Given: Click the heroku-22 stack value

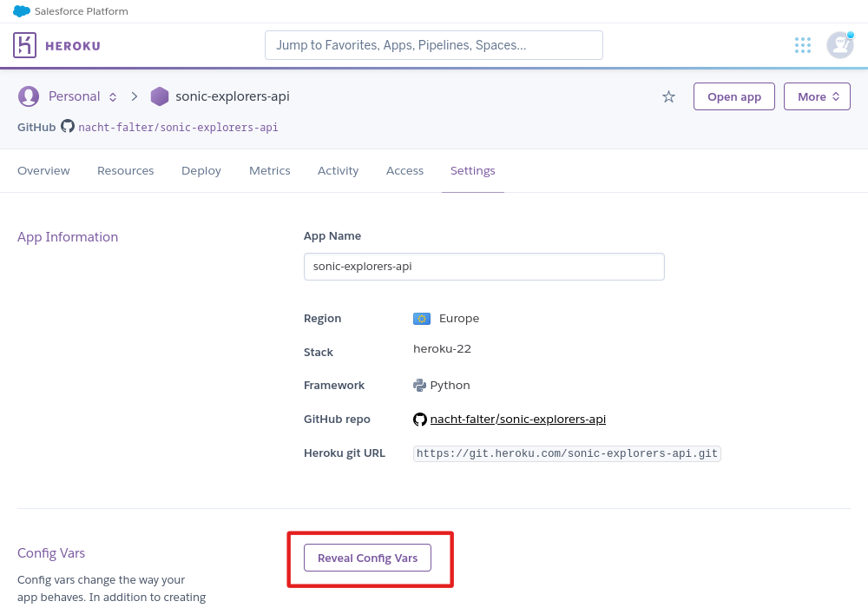Looking at the screenshot, I should pyautogui.click(x=443, y=349).
